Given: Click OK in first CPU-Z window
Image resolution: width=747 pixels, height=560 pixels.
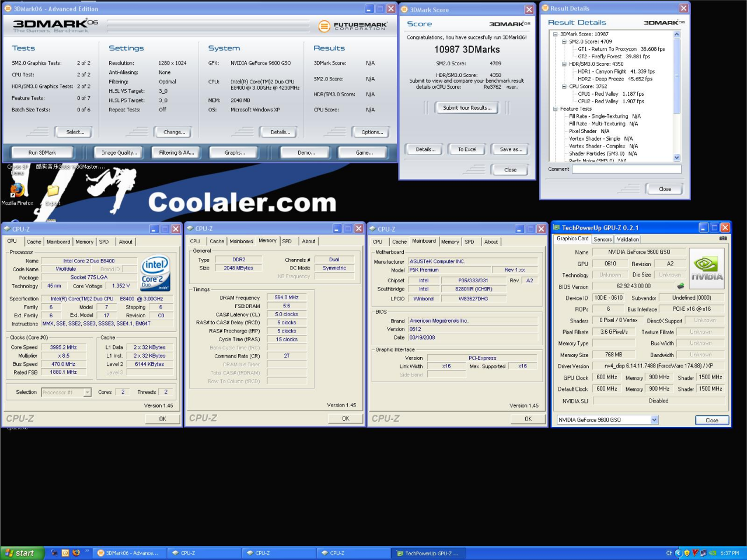Looking at the screenshot, I should coord(162,419).
